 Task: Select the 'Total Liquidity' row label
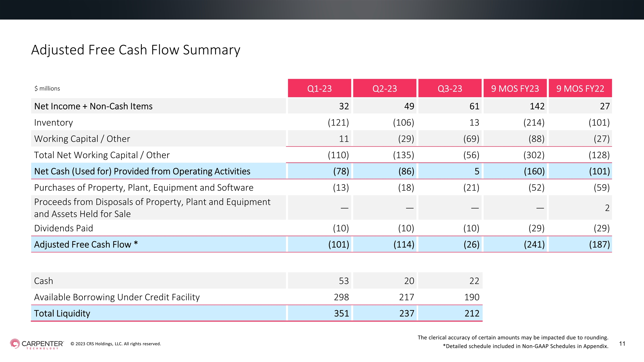click(x=62, y=313)
